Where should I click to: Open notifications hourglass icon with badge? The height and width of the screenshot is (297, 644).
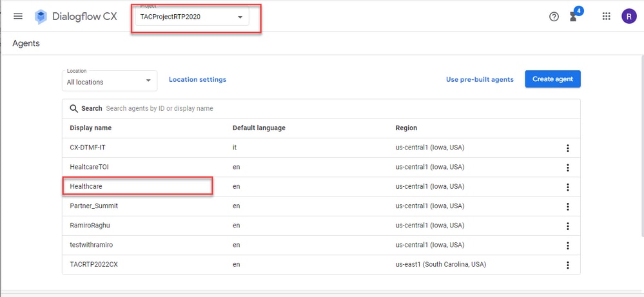point(574,17)
